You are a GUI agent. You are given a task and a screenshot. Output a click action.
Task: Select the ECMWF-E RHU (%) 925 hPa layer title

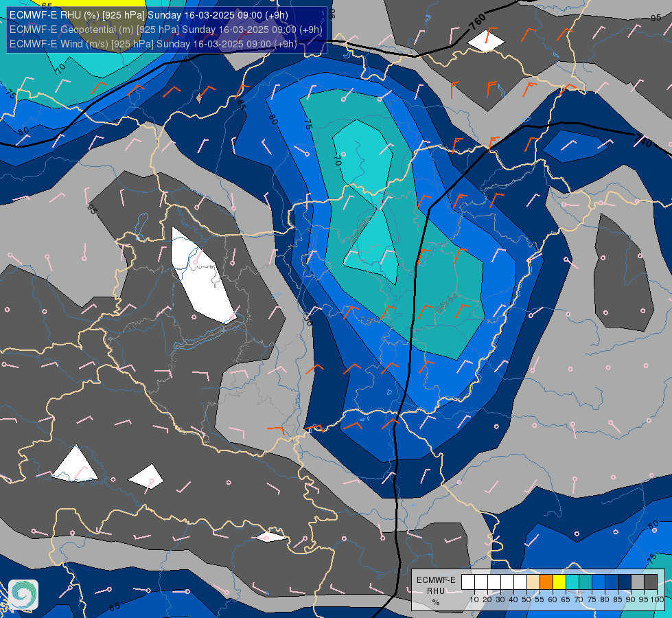(x=149, y=15)
